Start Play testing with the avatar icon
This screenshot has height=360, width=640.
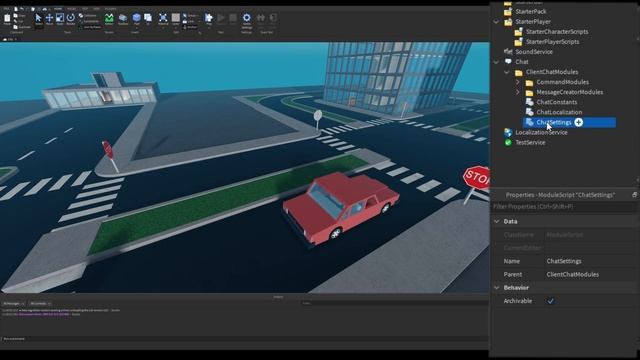coord(209,19)
